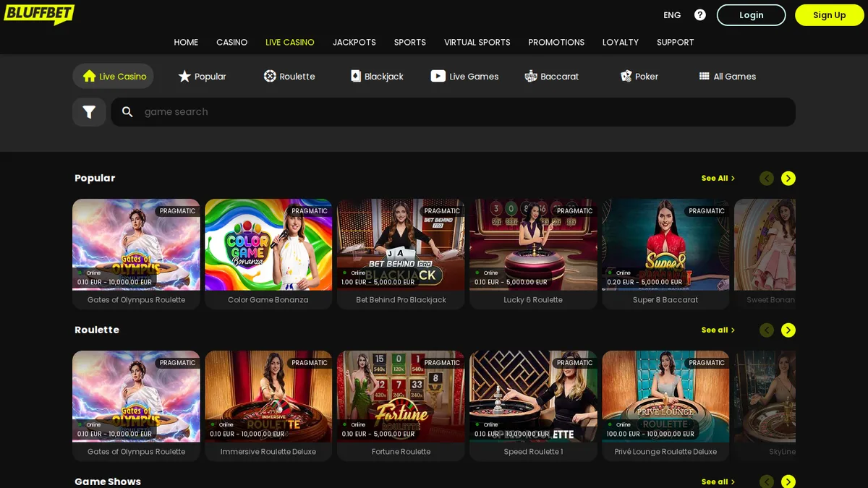Open Fortune Roulette thumbnail

(401, 396)
